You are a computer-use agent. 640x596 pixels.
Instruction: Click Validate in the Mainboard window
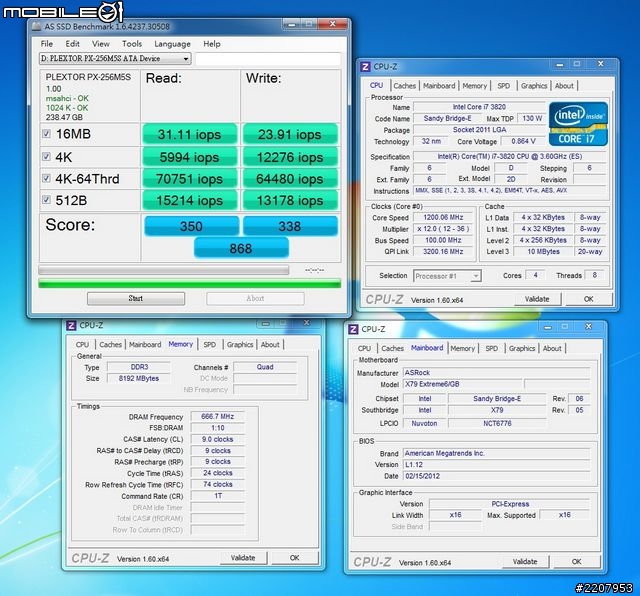524,562
